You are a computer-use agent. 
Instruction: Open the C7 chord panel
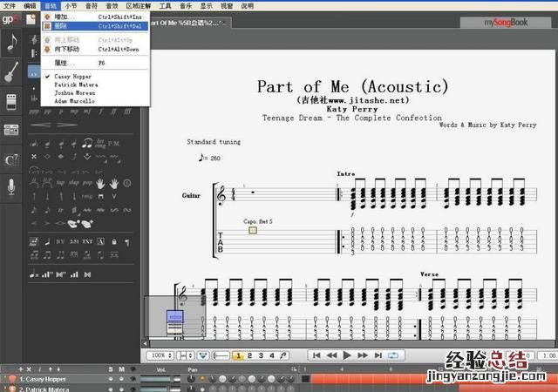coord(12,159)
